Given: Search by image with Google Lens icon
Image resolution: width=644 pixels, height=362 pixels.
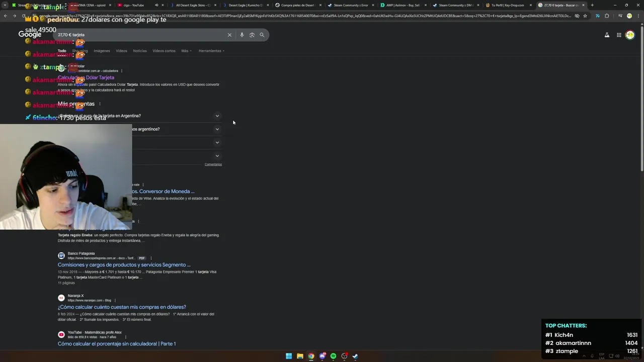Looking at the screenshot, I should click(x=252, y=35).
